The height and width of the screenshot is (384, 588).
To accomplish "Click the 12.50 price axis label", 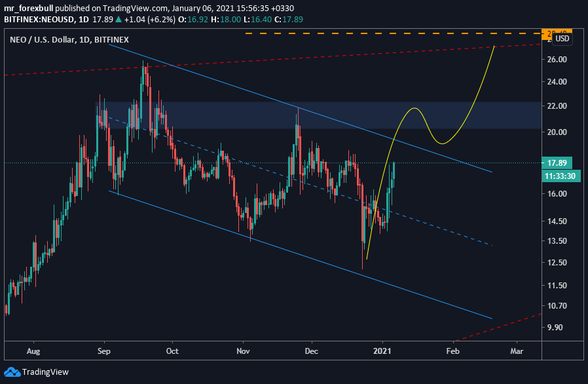I will pos(557,262).
